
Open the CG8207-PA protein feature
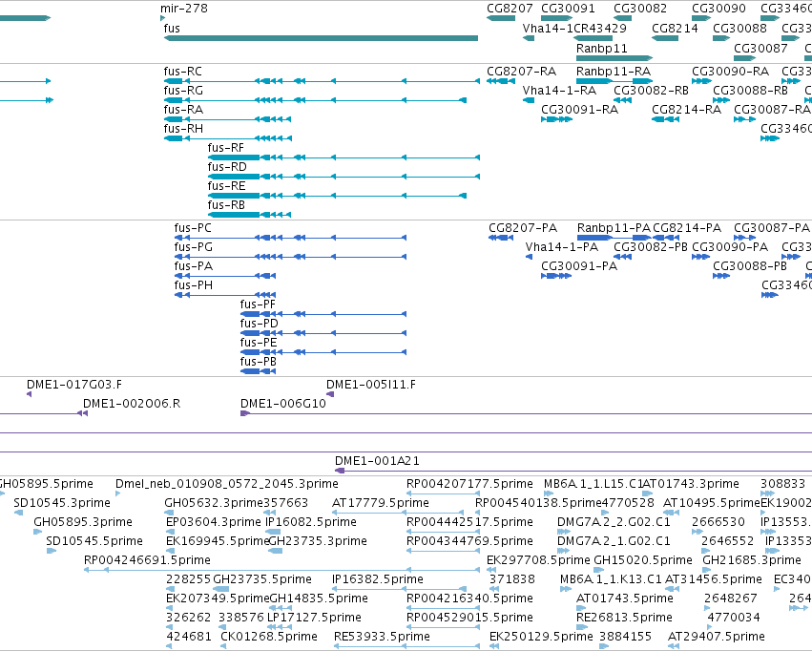pyautogui.click(x=501, y=238)
